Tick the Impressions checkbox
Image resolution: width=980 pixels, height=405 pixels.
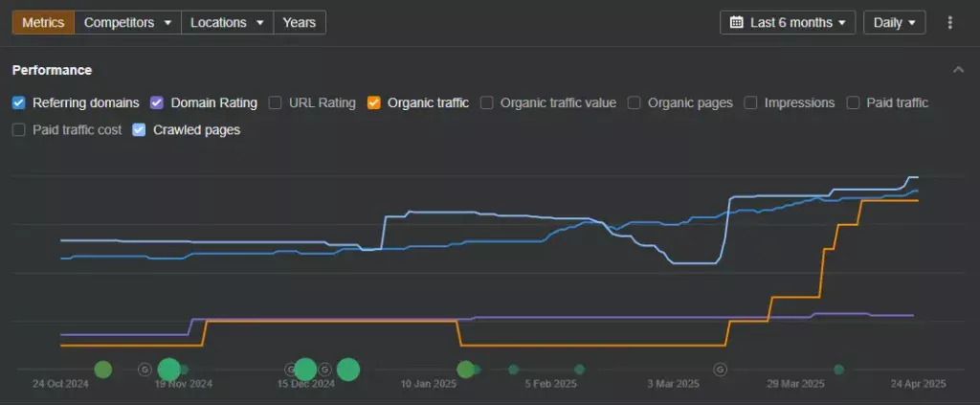(750, 102)
